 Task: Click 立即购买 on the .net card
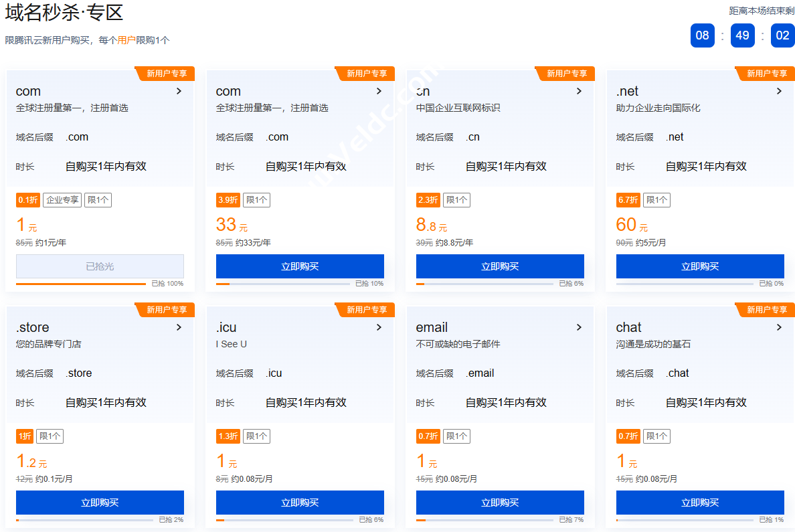coord(700,266)
